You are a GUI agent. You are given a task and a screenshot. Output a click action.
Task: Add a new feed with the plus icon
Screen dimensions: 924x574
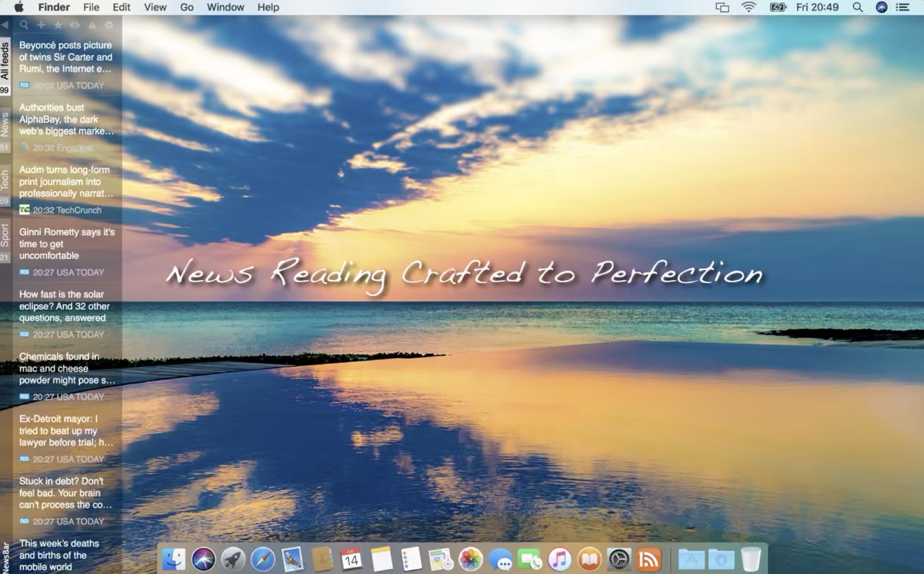pyautogui.click(x=41, y=25)
